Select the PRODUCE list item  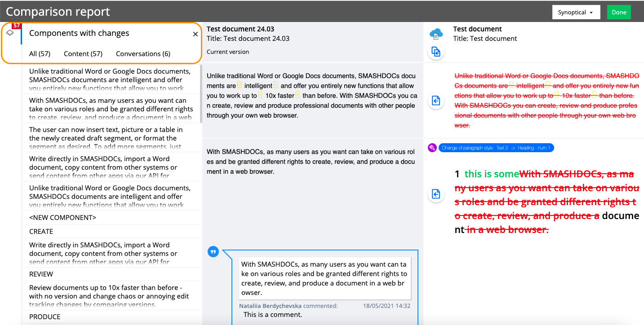coord(111,317)
